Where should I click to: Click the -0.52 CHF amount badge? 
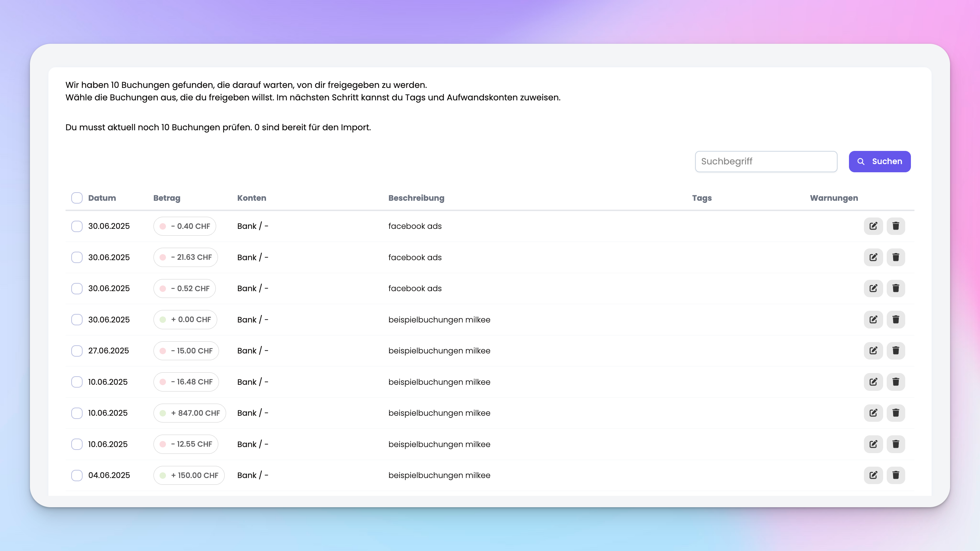coord(184,288)
